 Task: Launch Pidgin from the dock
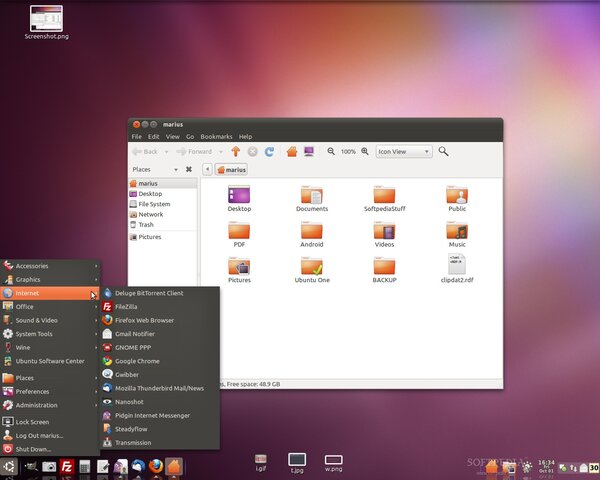pos(121,467)
